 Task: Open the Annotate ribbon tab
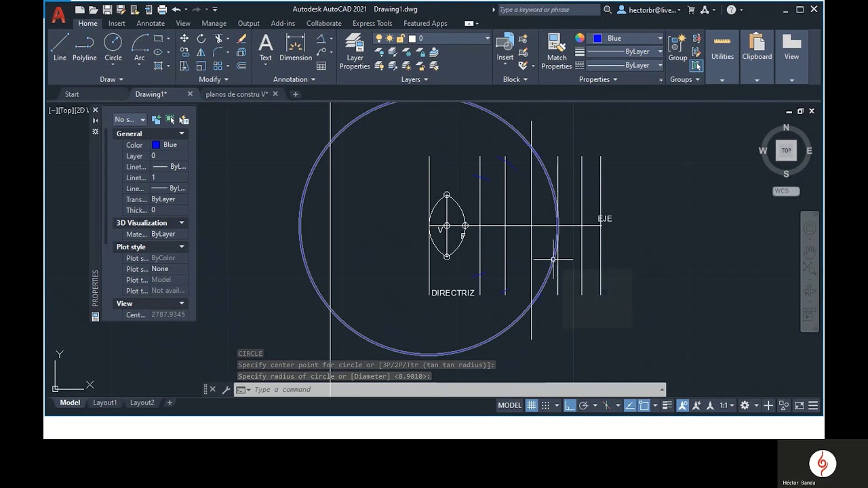151,23
